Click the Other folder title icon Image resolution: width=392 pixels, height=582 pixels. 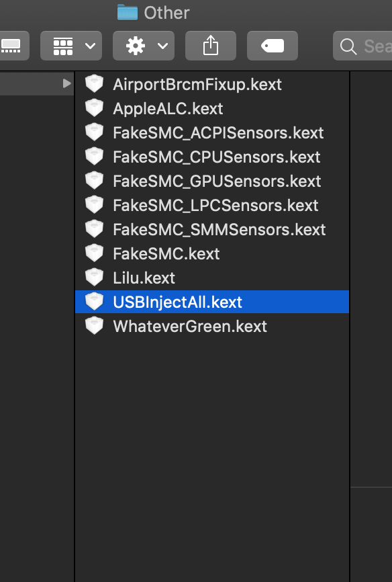tap(128, 12)
